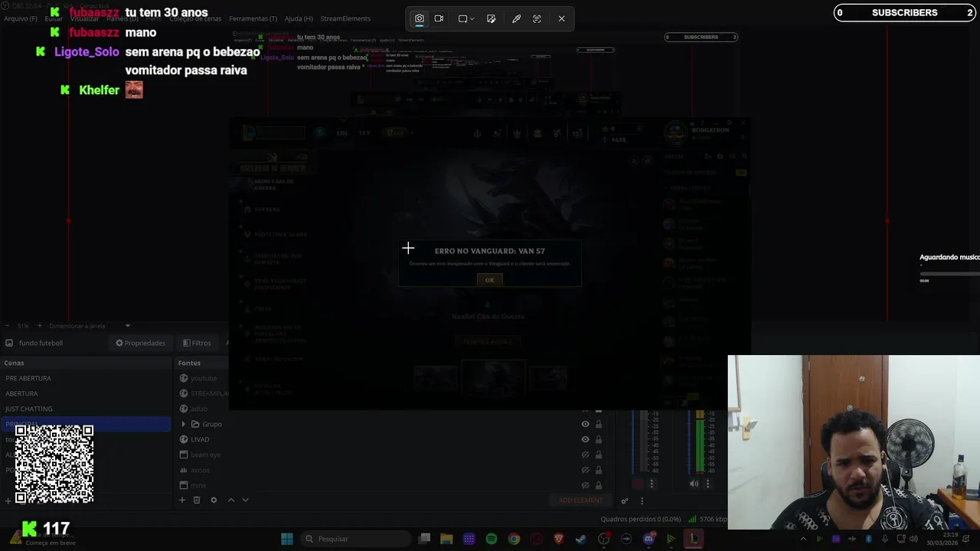
Task: Open the Ajuda (H) menu
Action: tap(299, 18)
